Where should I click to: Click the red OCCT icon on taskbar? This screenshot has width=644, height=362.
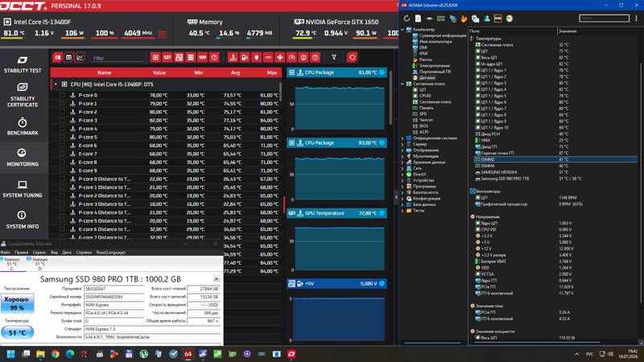coord(291,354)
